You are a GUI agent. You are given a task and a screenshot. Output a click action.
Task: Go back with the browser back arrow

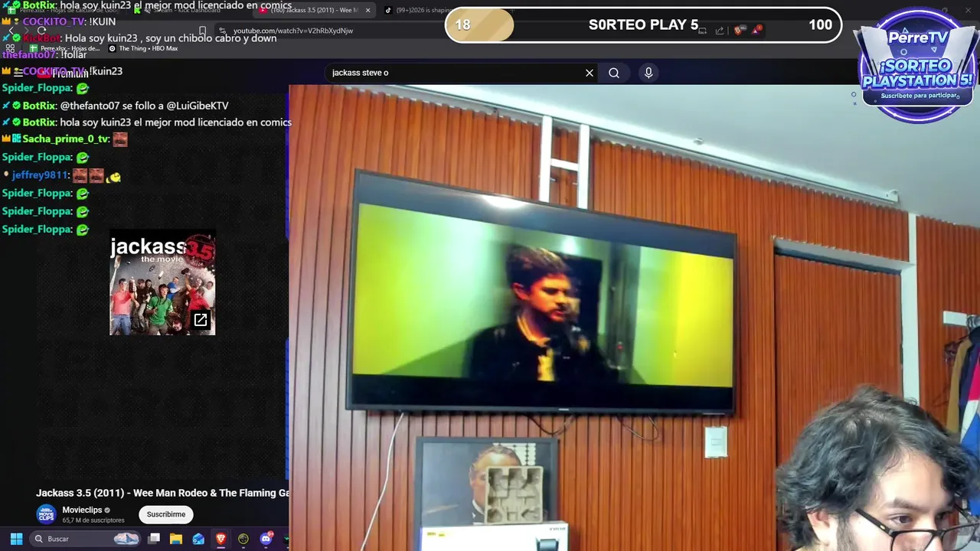(11, 31)
